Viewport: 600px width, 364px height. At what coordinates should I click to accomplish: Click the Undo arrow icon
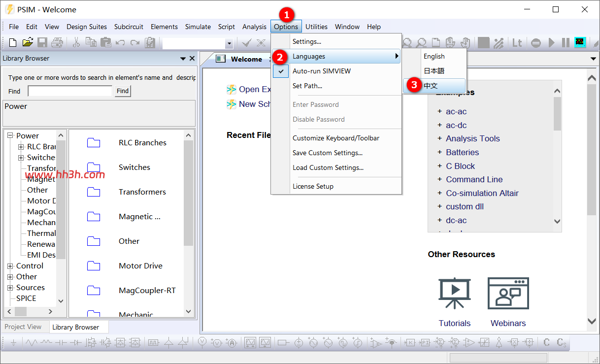click(x=120, y=43)
